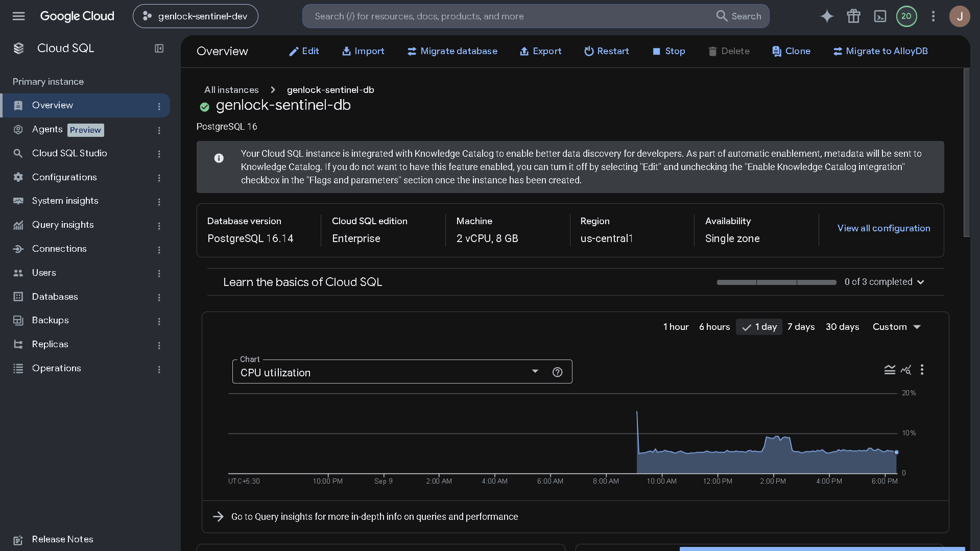
Task: Open Release Notes in the sidebar
Action: tap(62, 539)
